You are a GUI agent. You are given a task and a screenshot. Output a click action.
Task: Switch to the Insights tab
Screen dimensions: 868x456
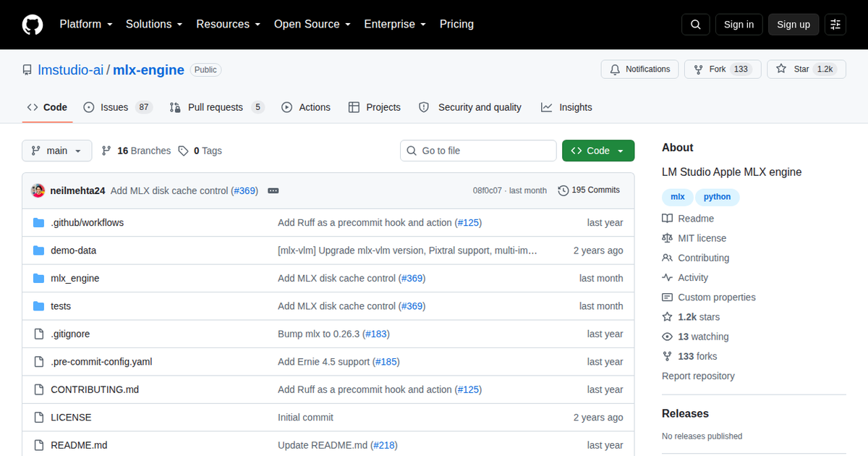566,107
